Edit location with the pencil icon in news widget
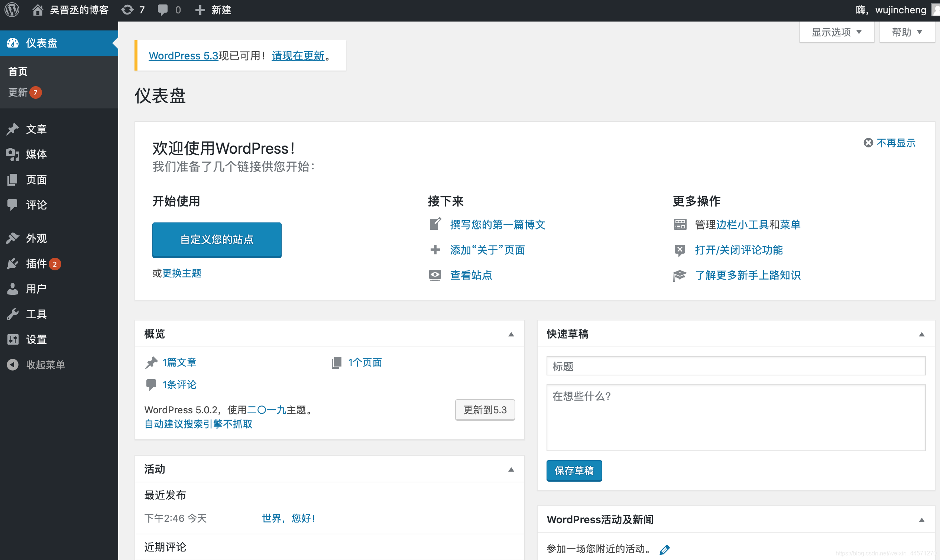 pyautogui.click(x=664, y=550)
